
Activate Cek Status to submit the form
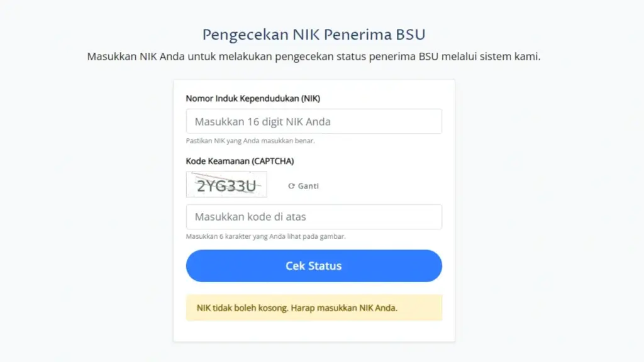(313, 265)
